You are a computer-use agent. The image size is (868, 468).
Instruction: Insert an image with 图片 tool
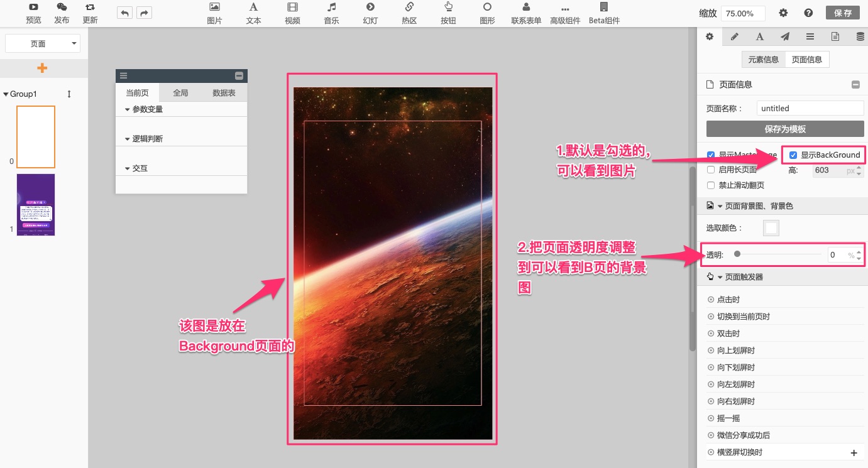point(214,8)
